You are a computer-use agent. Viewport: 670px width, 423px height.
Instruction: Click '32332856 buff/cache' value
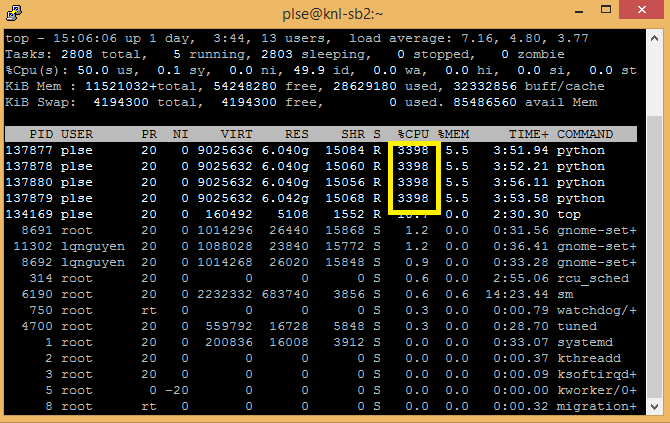tap(529, 86)
